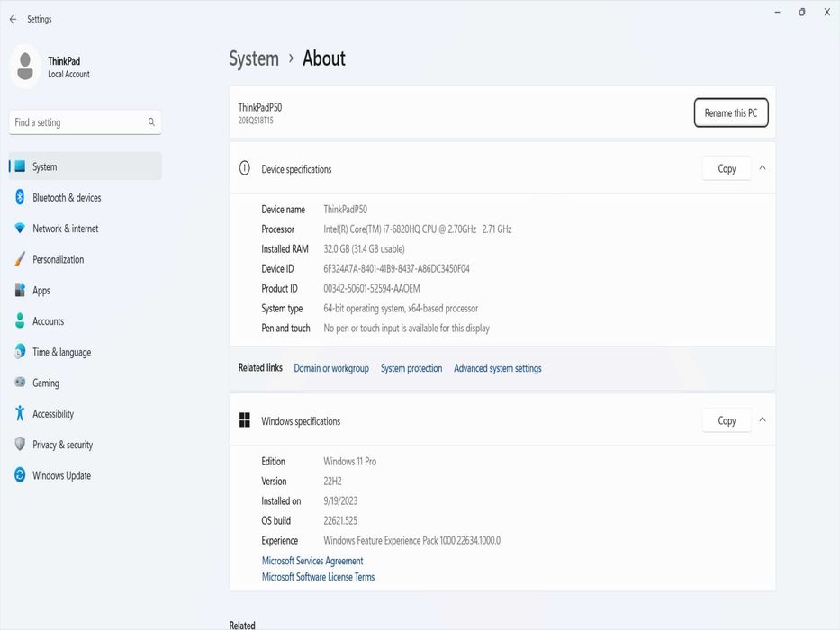
Task: Open Network & internet via its wifi icon
Action: coord(20,229)
